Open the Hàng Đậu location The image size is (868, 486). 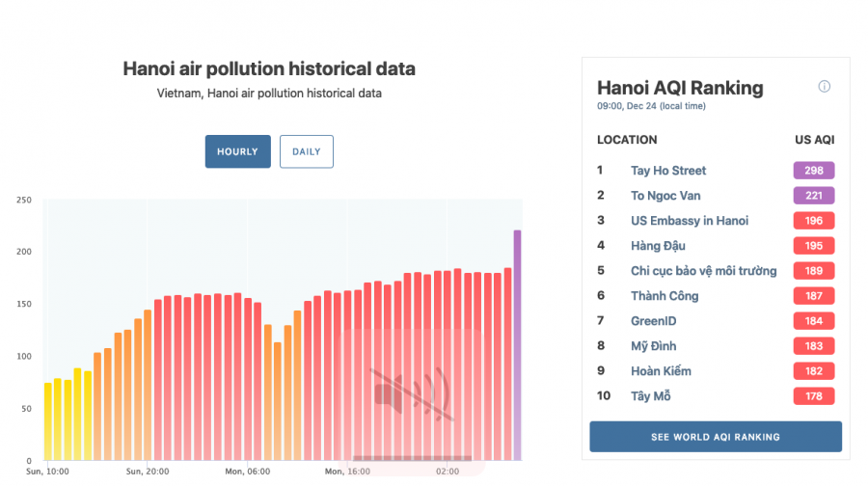658,246
